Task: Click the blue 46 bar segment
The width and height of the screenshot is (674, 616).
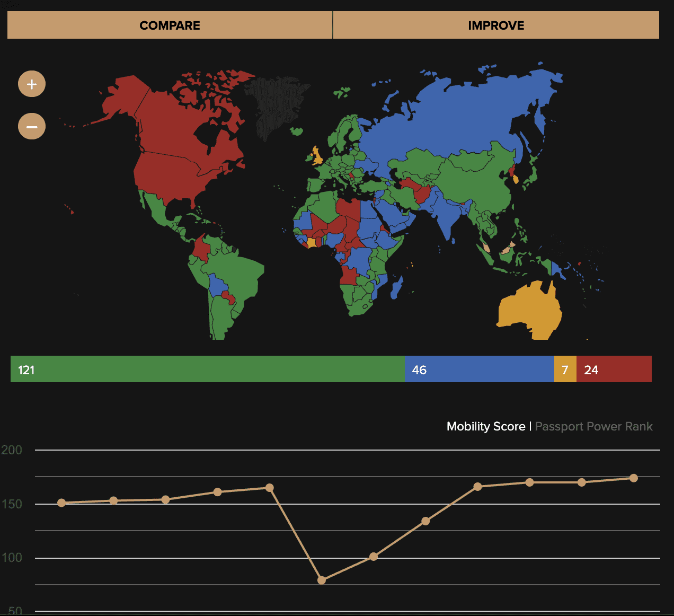Action: 479,369
